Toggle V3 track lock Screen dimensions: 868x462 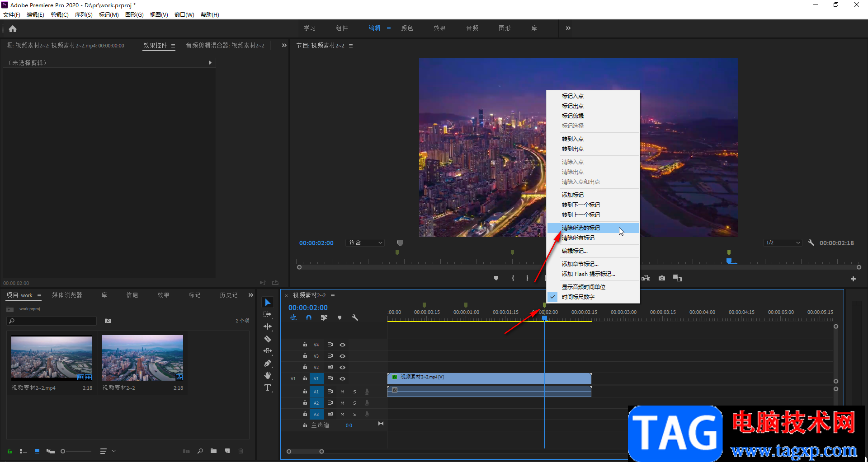click(x=305, y=356)
